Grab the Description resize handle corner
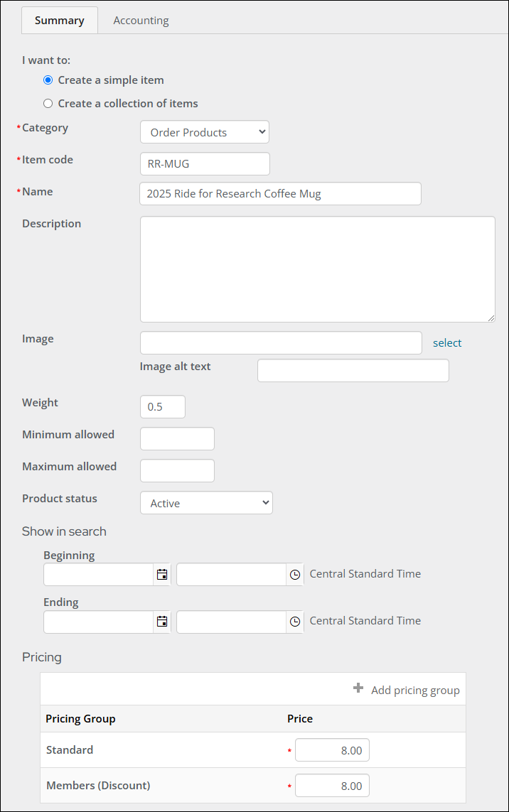 (x=491, y=318)
